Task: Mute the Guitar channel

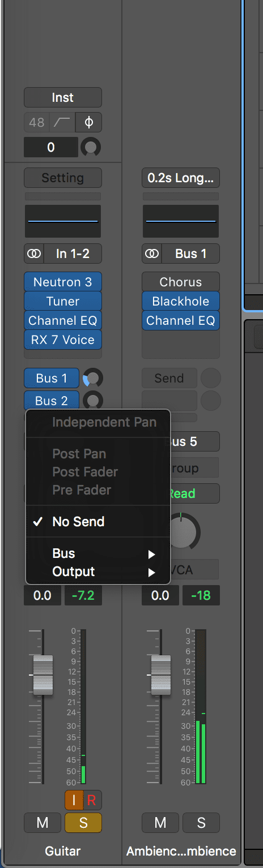Action: [43, 823]
